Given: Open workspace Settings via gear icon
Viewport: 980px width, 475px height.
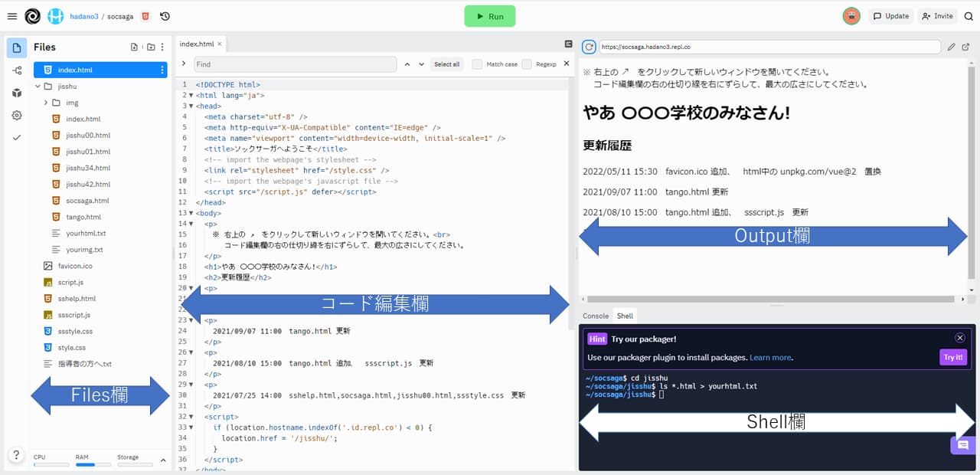Looking at the screenshot, I should coord(17,115).
